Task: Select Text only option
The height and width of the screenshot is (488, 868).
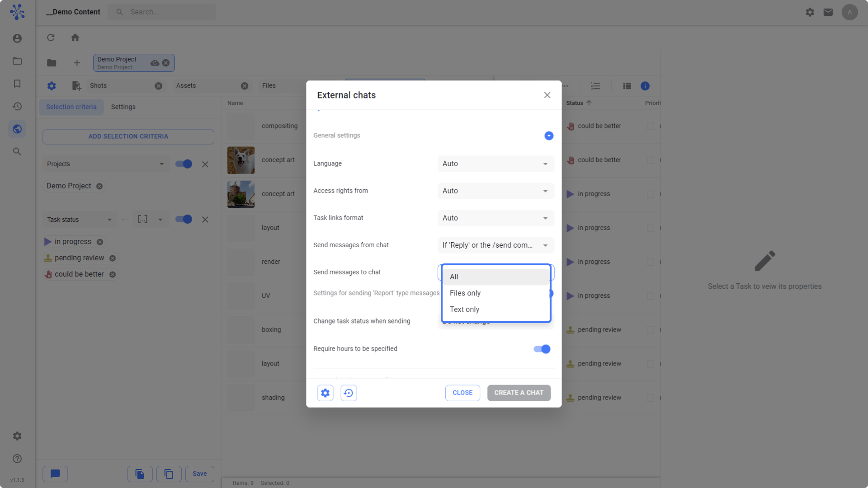Action: pyautogui.click(x=496, y=310)
